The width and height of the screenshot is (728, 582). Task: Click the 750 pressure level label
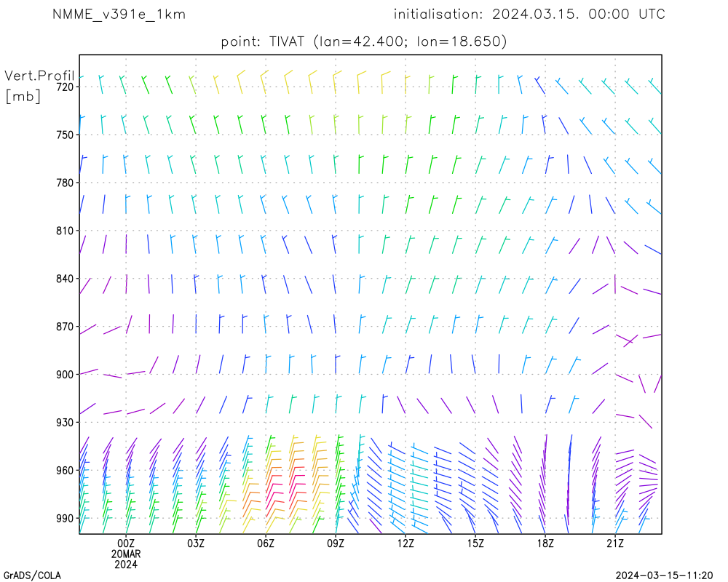(65, 135)
